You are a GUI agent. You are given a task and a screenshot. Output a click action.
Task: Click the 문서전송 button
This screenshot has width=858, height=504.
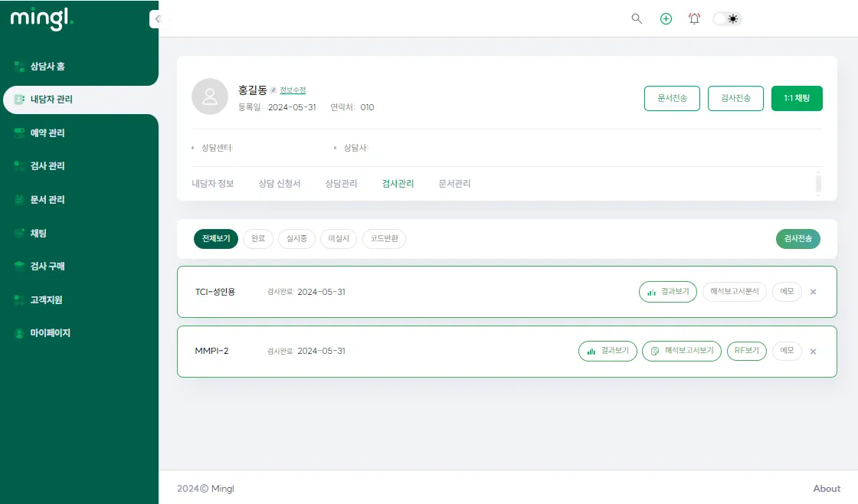[x=672, y=98]
